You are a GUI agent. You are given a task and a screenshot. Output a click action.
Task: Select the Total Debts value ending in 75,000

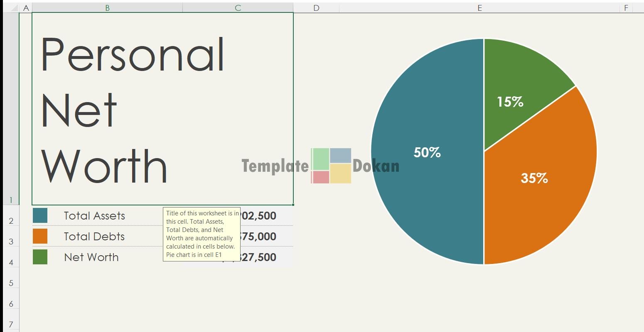click(260, 237)
